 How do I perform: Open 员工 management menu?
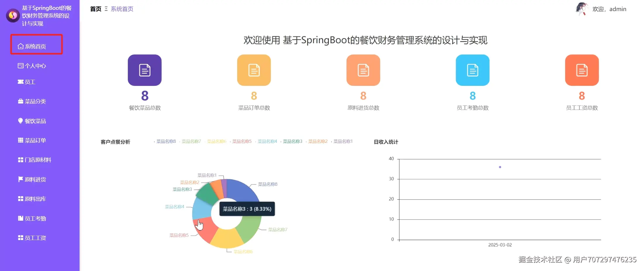click(30, 82)
